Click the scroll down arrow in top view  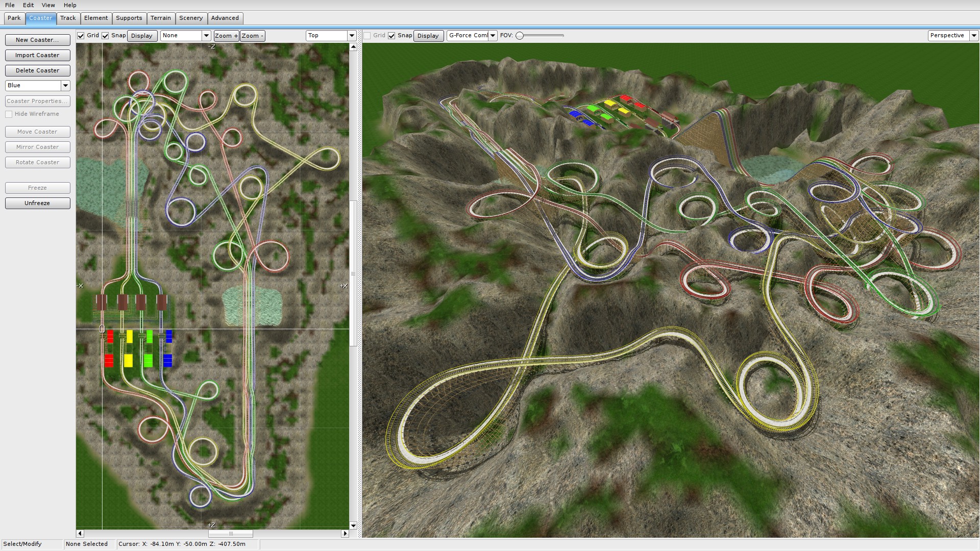tap(353, 525)
